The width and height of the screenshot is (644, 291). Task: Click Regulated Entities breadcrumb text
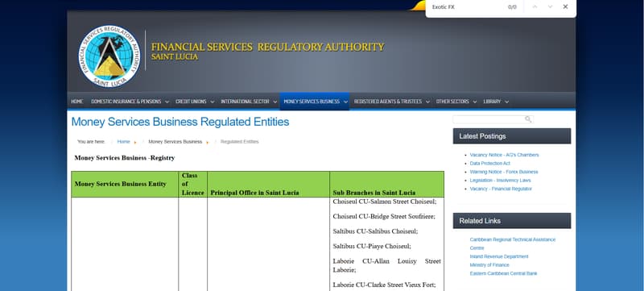[239, 142]
